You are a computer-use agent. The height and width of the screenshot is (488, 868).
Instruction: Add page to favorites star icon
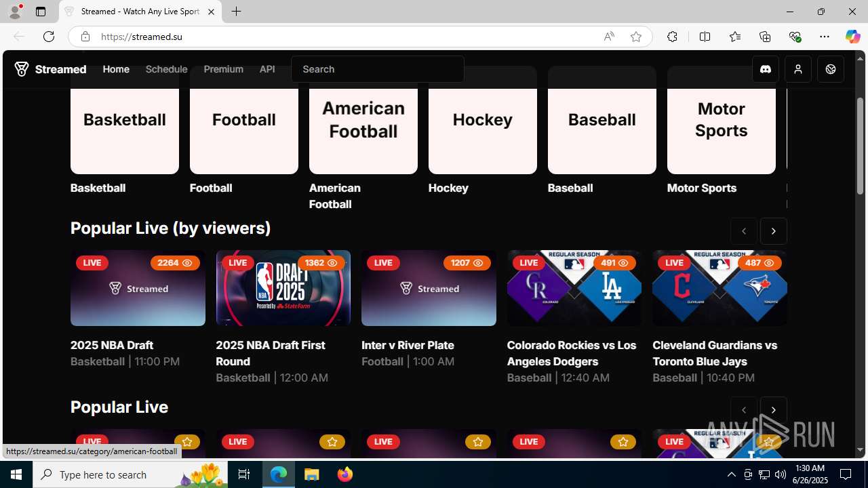(x=636, y=37)
